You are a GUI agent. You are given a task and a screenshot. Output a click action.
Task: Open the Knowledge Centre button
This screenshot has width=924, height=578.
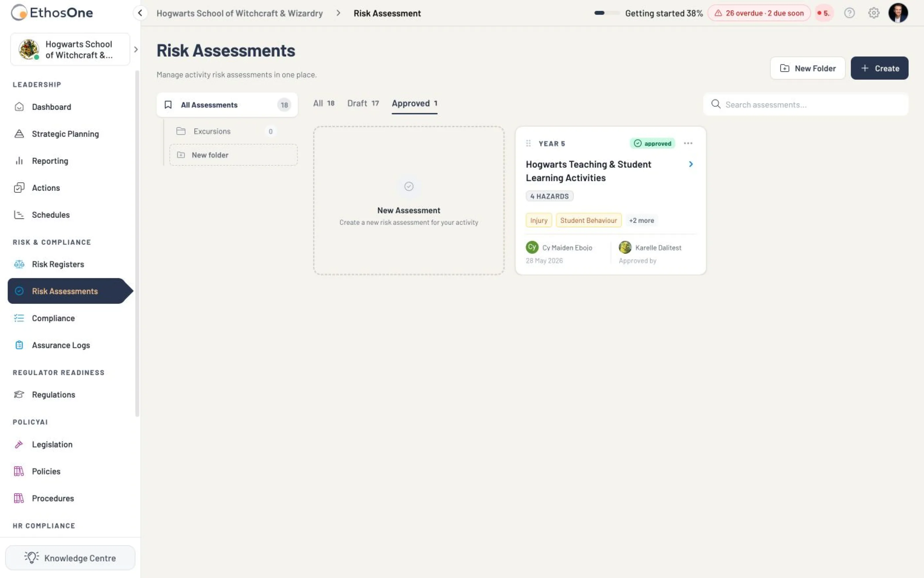70,558
